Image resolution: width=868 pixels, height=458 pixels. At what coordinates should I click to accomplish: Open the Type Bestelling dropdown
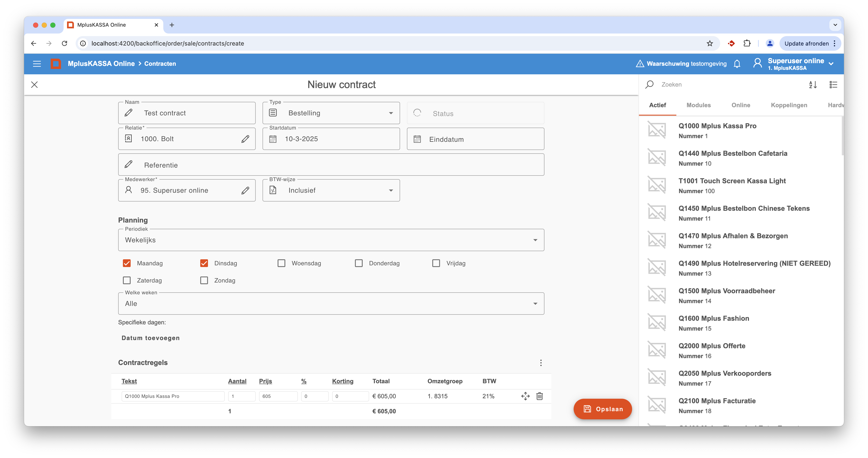click(331, 113)
